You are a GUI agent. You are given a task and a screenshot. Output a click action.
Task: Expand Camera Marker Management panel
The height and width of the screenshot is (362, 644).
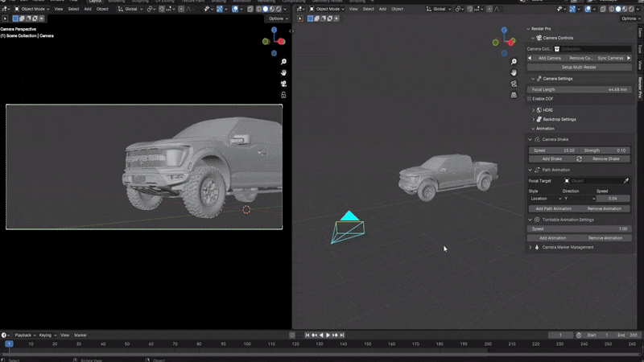pos(530,248)
